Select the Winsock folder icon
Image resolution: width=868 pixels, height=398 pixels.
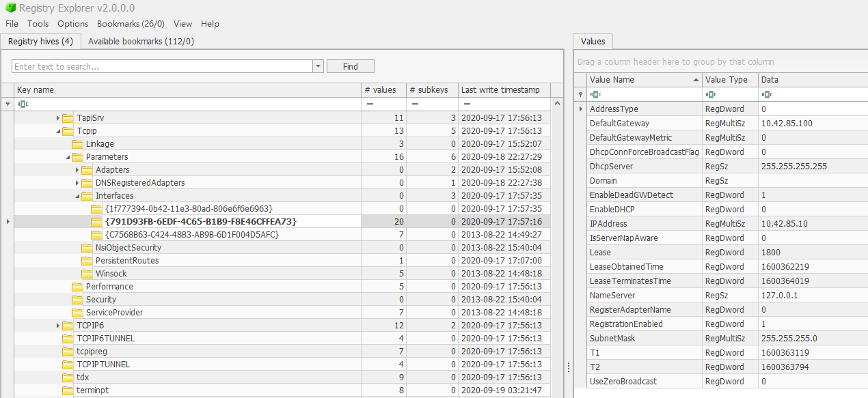point(87,274)
